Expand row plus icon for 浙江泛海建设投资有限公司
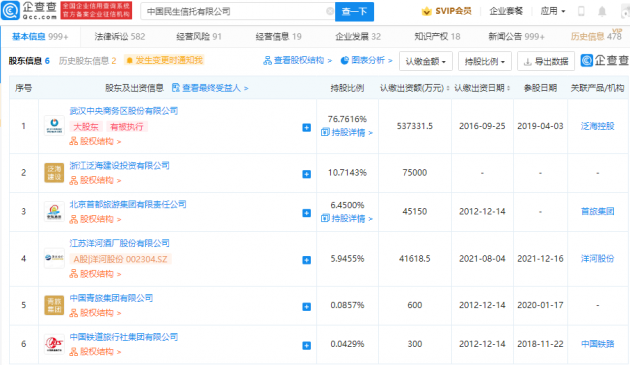 (307, 174)
